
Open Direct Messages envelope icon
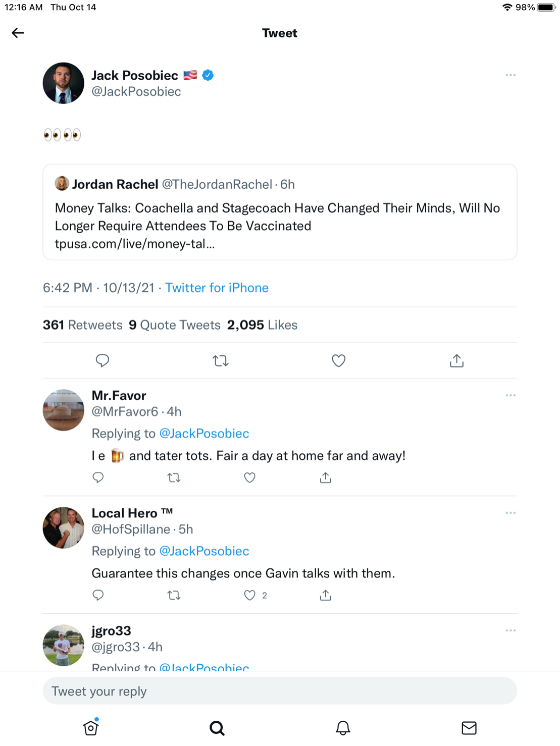pos(469,727)
